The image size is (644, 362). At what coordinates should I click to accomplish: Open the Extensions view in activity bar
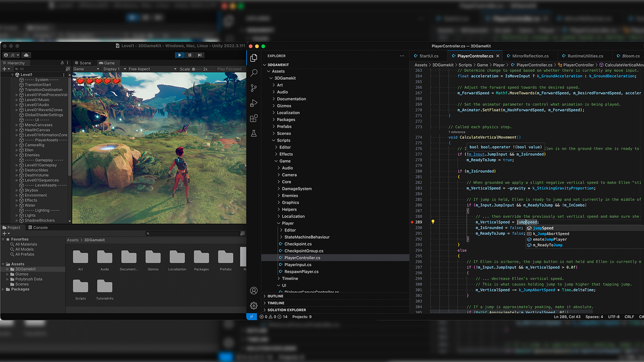click(254, 118)
